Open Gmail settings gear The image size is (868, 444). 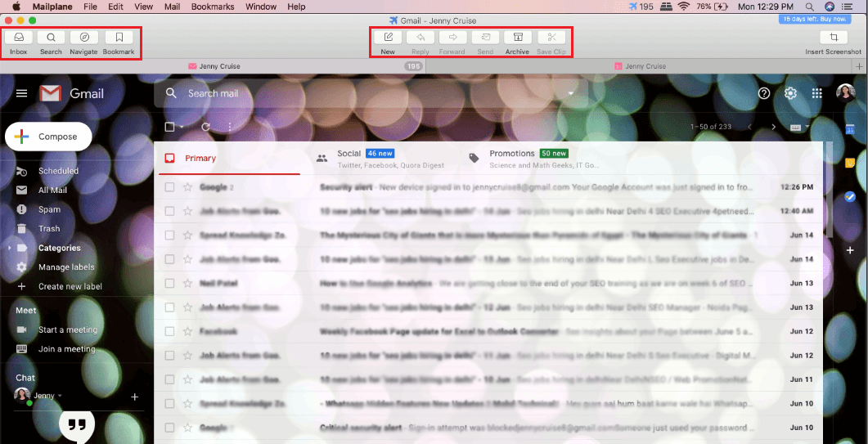(790, 93)
